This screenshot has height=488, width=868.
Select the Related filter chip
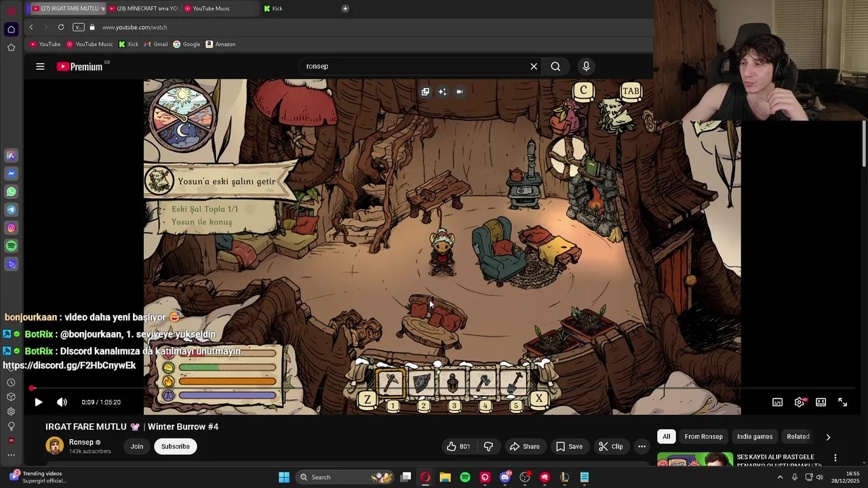coord(798,436)
